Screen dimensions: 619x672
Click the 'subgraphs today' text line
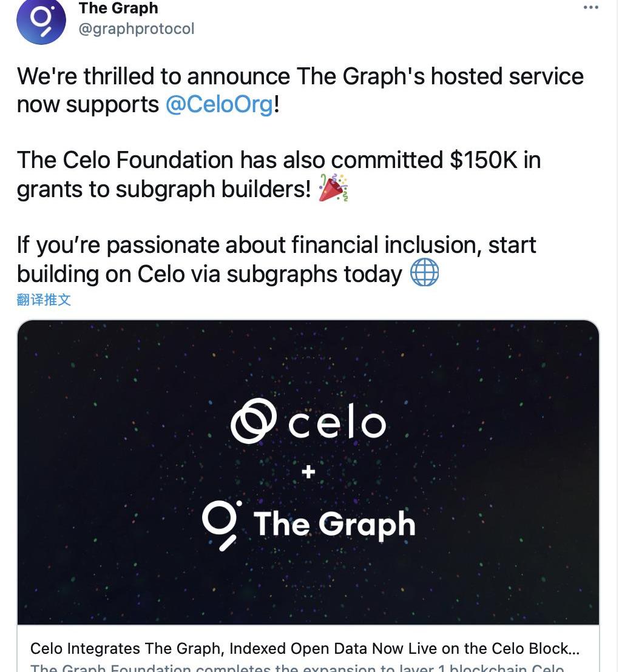pos(210,274)
